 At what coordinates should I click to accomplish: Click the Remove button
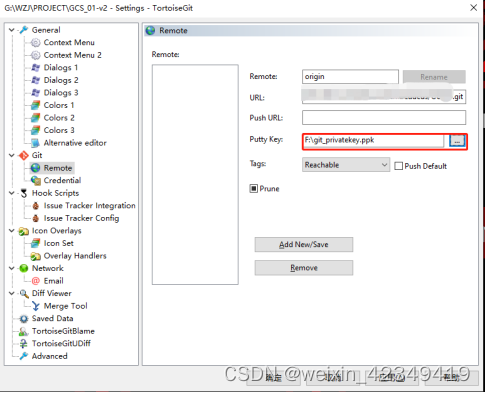click(304, 268)
